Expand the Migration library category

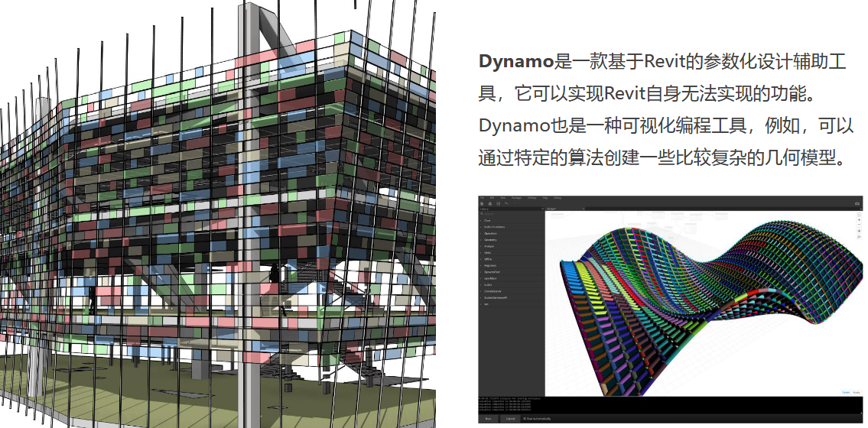pos(512,265)
